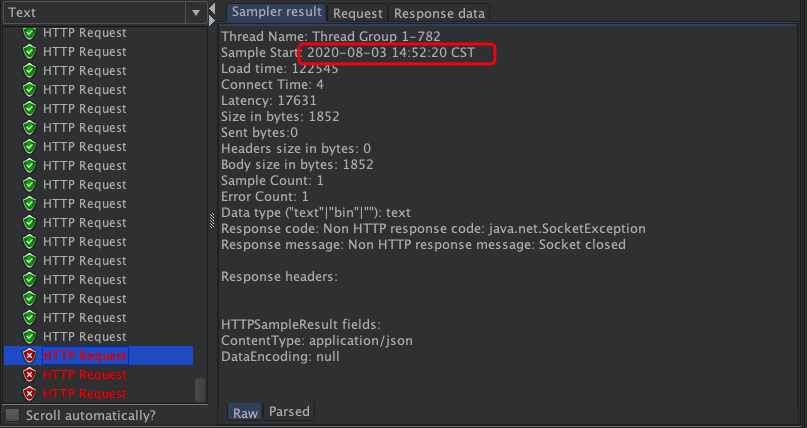Switch to the Sampler result tab
Screen dimensions: 807x428
click(x=277, y=13)
